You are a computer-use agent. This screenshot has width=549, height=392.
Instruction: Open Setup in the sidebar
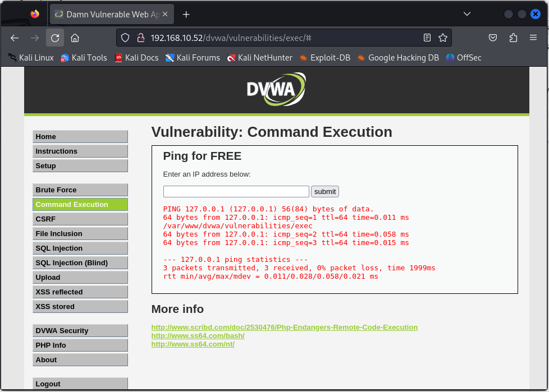point(80,166)
